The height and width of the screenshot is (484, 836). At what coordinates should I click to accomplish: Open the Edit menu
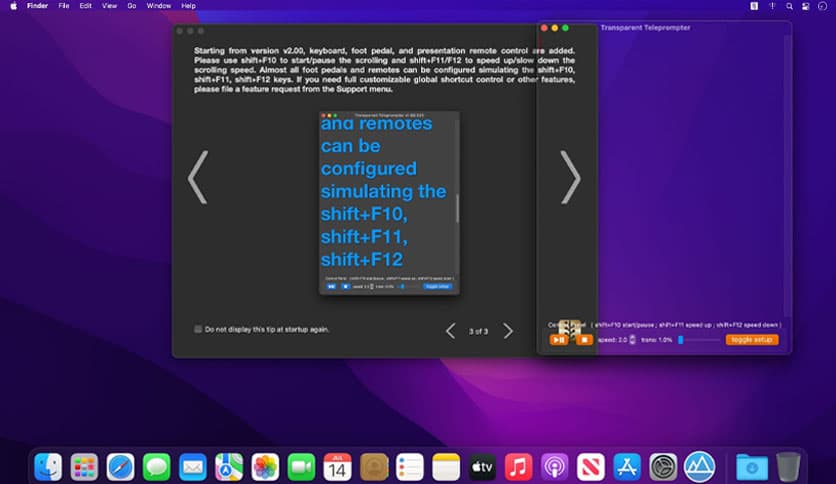point(85,6)
